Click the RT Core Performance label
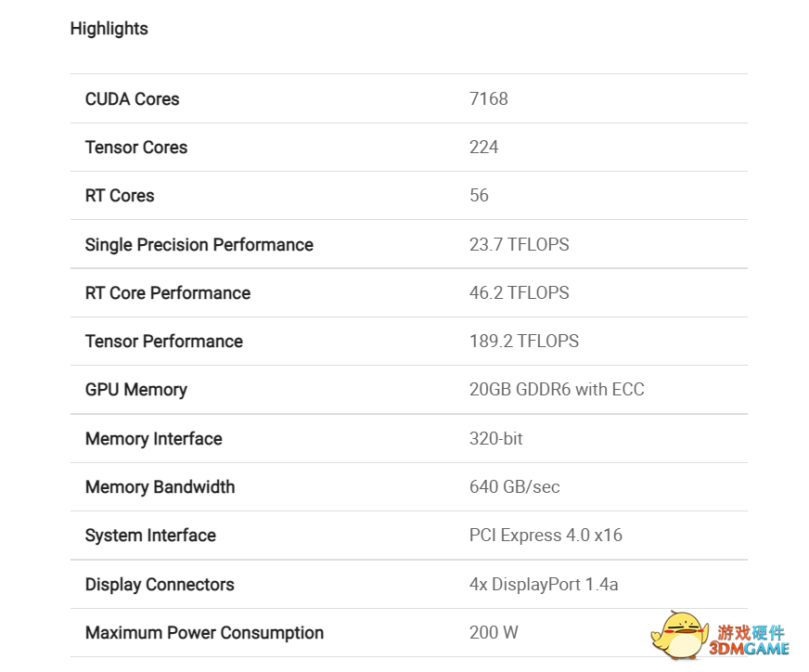809x672 pixels. (167, 293)
